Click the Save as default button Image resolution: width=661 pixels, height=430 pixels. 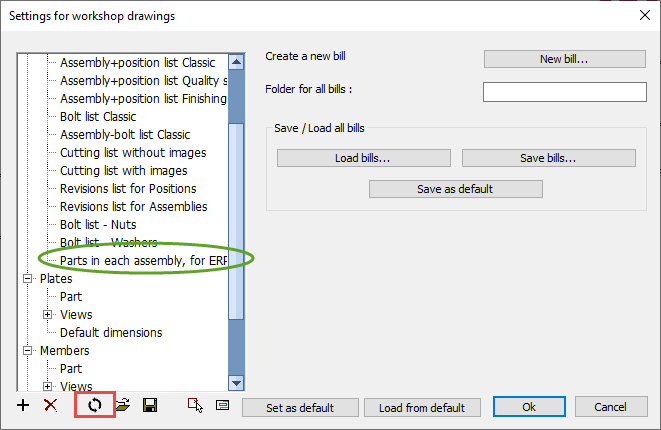point(455,189)
